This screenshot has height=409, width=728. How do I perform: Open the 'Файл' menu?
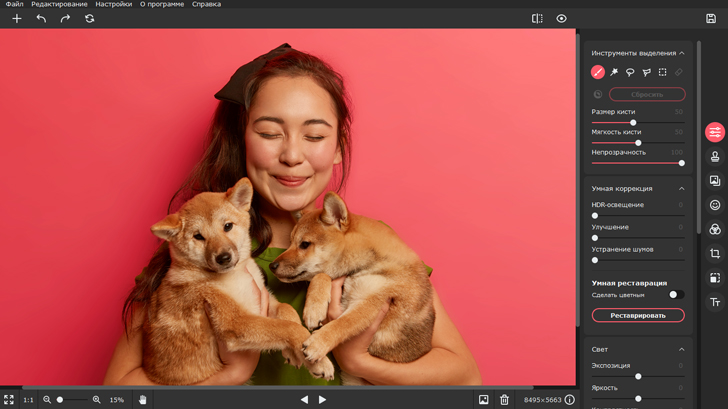click(14, 4)
